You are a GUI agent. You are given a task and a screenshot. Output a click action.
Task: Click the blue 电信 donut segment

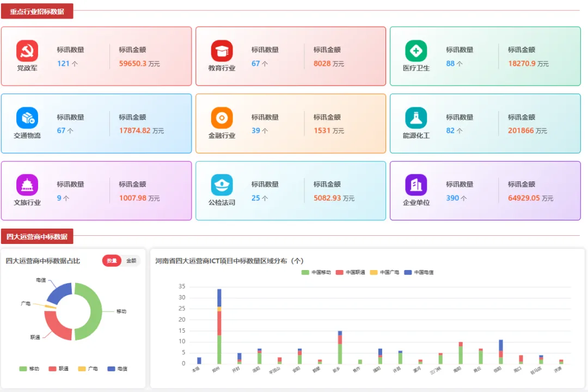[60, 293]
